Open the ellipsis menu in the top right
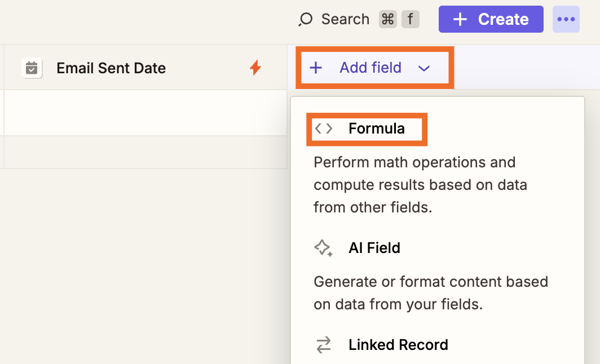This screenshot has height=364, width=600. click(x=566, y=19)
